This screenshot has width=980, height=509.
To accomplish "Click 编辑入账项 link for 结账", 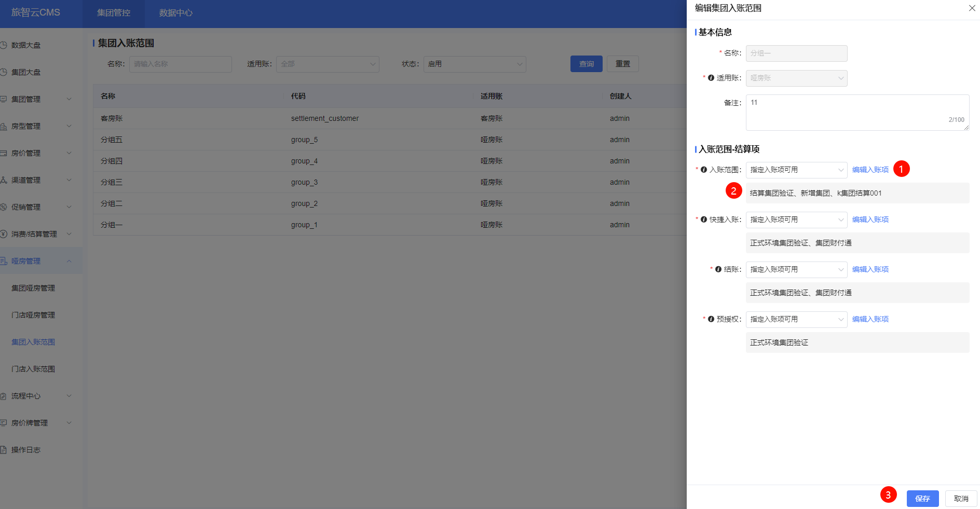I will click(870, 269).
